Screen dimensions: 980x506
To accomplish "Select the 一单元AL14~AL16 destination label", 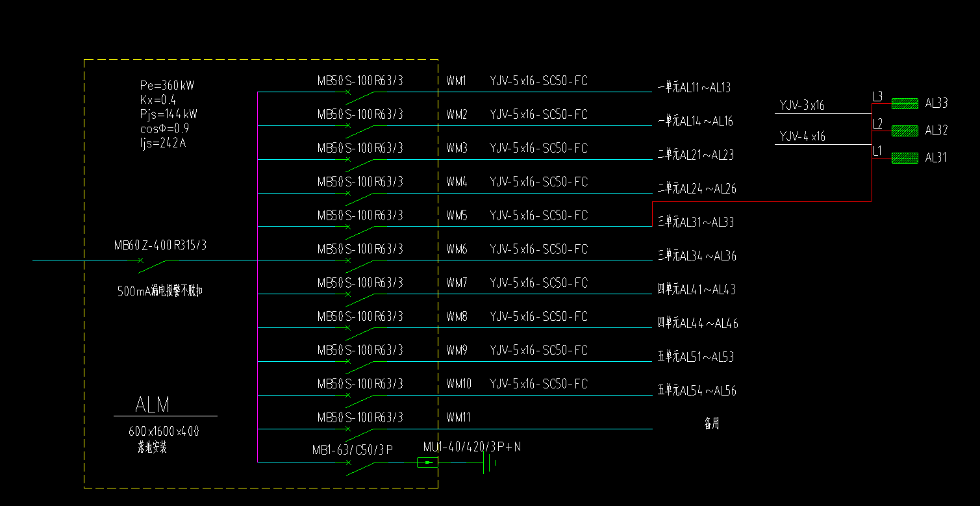I will tap(696, 121).
